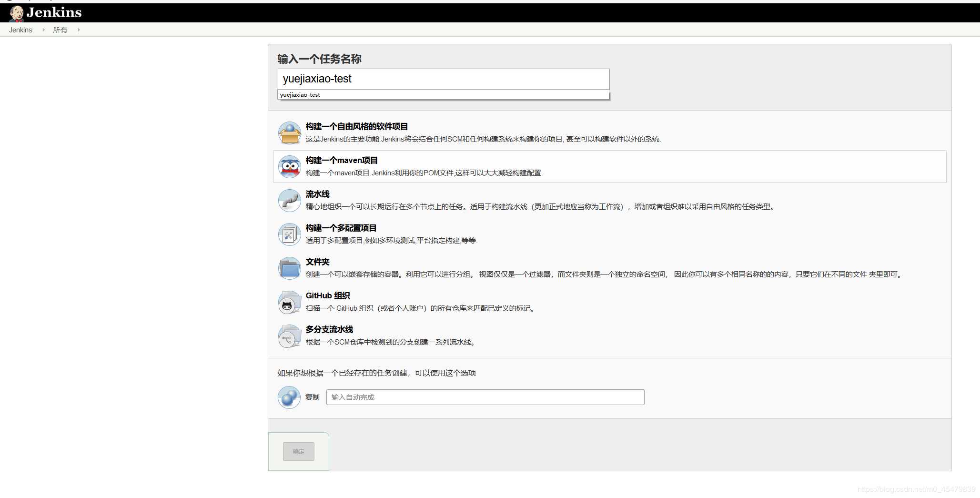The image size is (980, 498).
Task: Expand dropdown arrow after Jenkins breadcrumb
Action: 43,30
